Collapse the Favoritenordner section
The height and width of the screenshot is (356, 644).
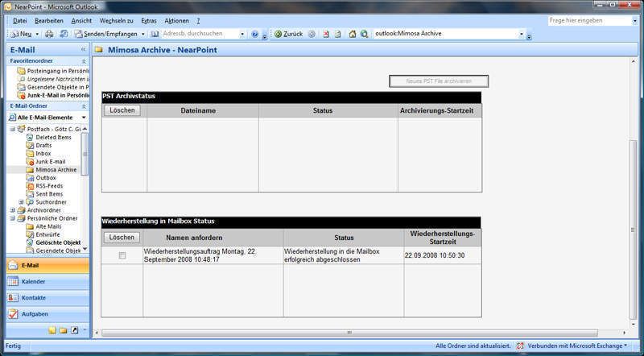[84, 61]
